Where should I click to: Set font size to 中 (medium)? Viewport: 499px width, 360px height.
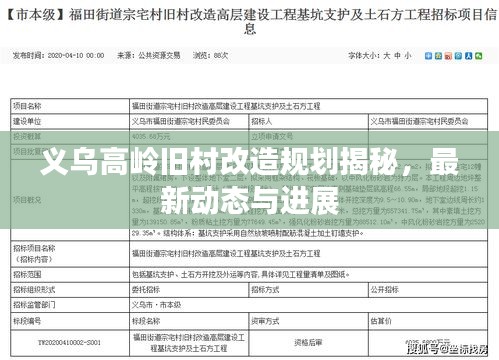point(397,55)
